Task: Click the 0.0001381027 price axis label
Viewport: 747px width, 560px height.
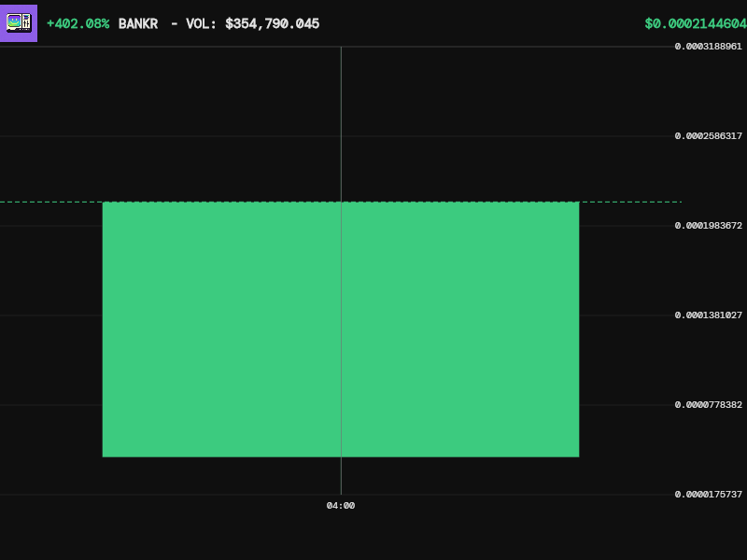Action: (709, 315)
